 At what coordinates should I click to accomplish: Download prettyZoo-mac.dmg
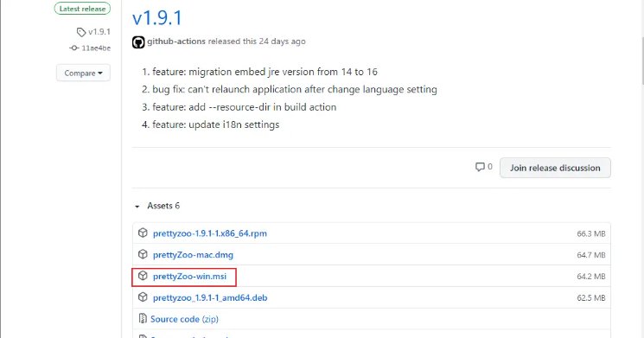click(x=193, y=255)
